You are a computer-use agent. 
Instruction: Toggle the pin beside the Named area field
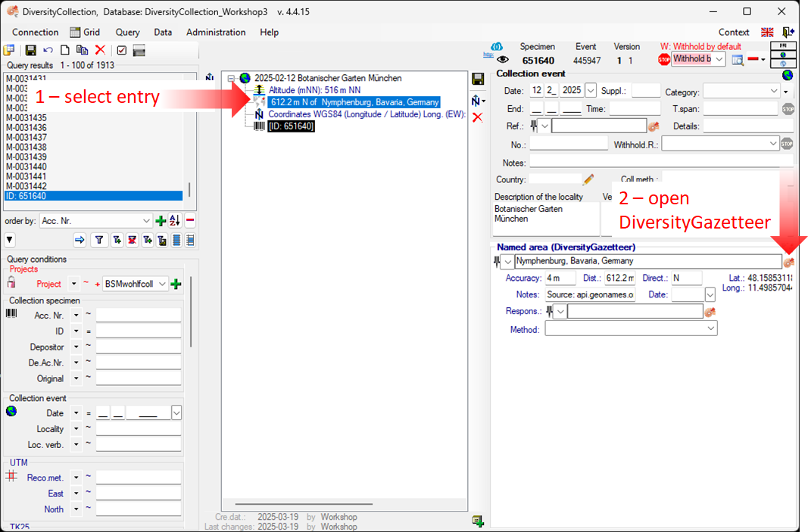(496, 262)
